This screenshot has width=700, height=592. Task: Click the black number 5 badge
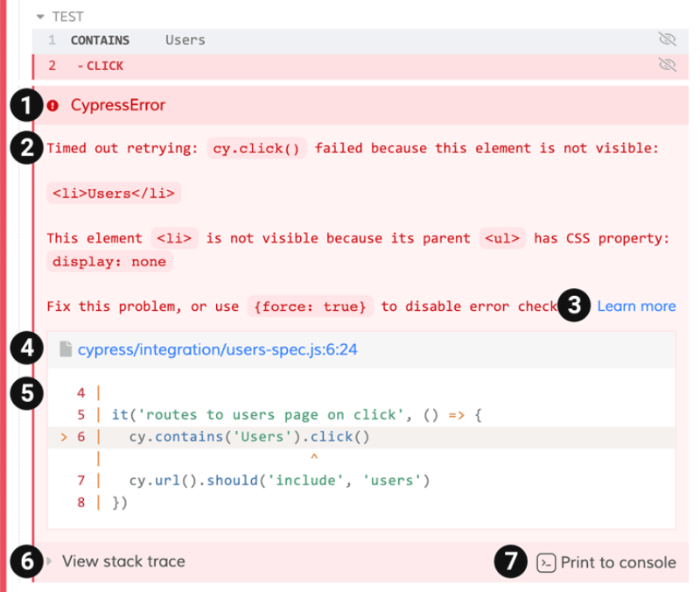(x=28, y=393)
